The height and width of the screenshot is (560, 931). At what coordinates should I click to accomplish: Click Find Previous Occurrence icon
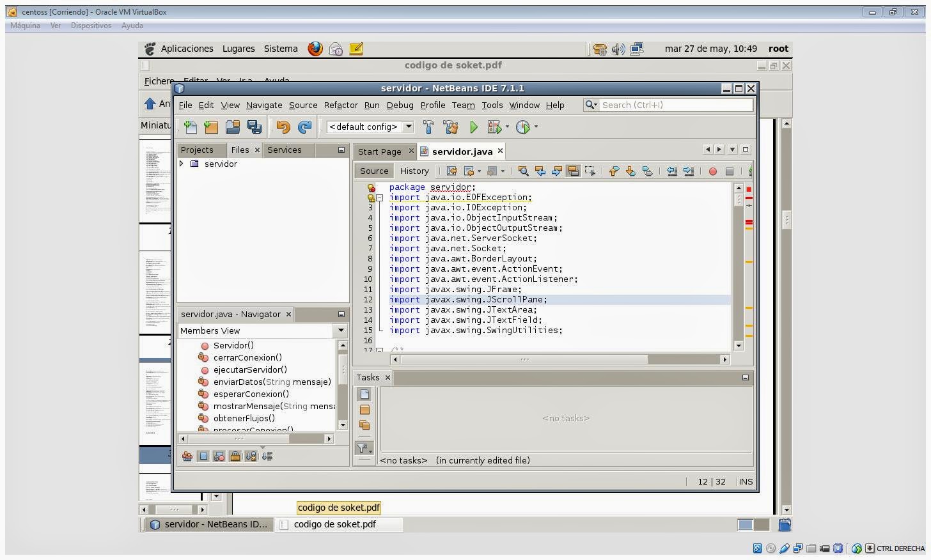pos(540,171)
